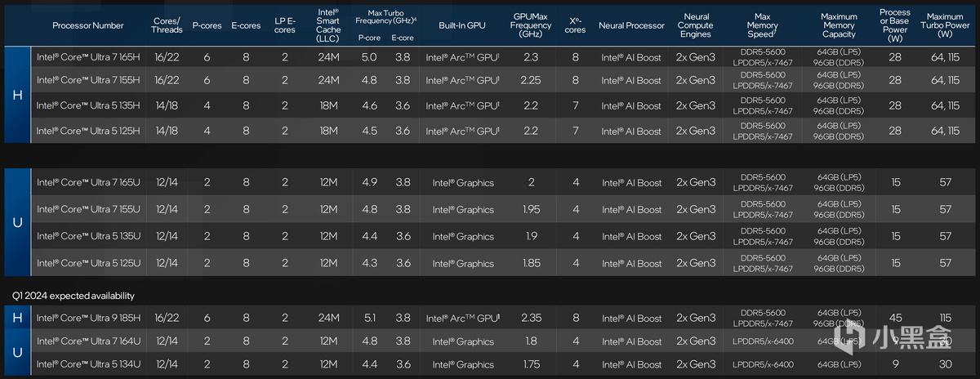
Task: Click "Intel Core Ultra 5 134U" processor name
Action: (x=89, y=365)
